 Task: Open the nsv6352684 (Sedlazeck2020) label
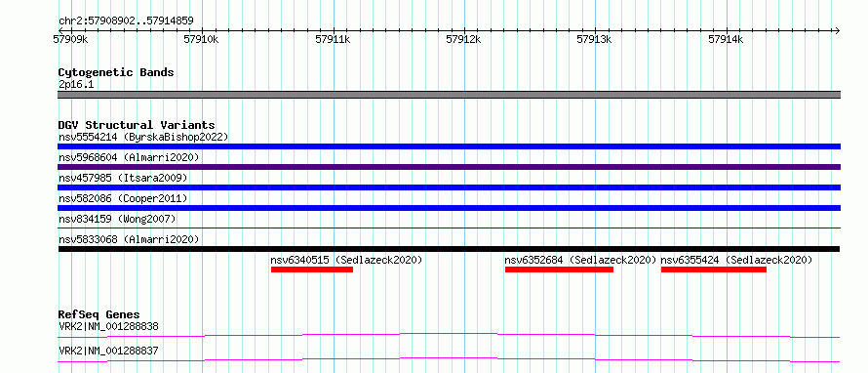[x=580, y=260]
